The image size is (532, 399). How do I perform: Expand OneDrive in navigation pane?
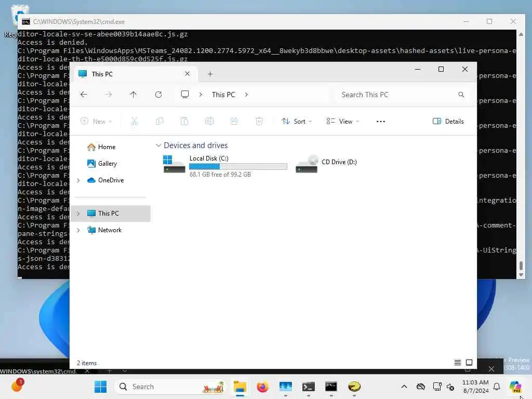pos(78,180)
